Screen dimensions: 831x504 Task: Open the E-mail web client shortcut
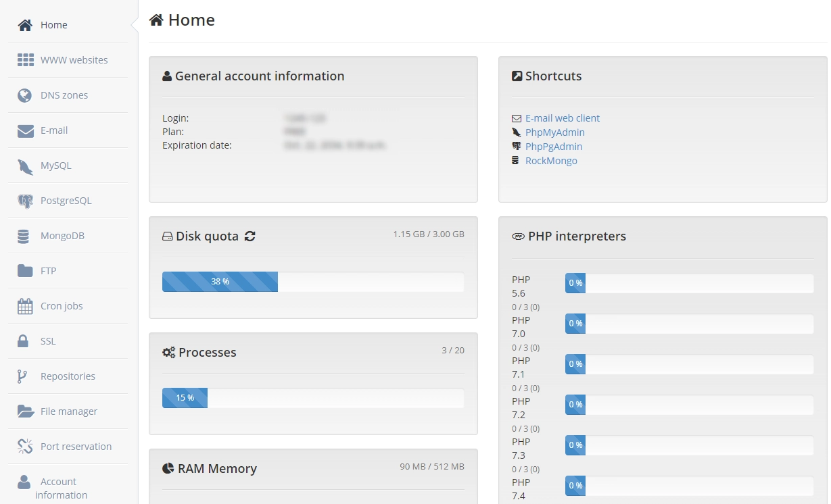pos(563,118)
